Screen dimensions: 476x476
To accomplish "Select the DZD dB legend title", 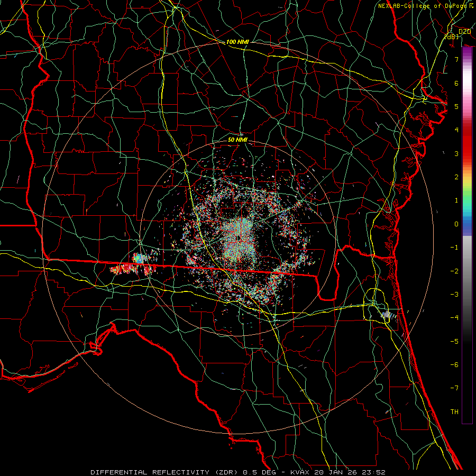I will pyautogui.click(x=458, y=34).
